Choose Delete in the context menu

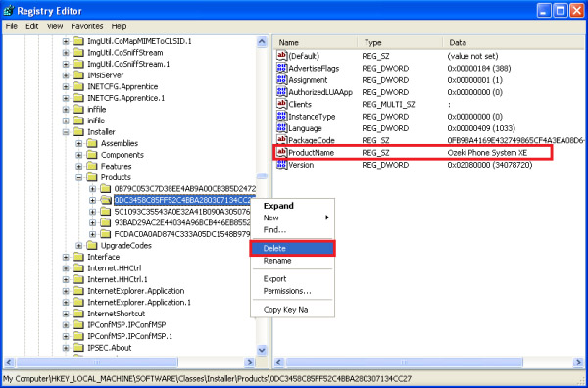tap(292, 249)
